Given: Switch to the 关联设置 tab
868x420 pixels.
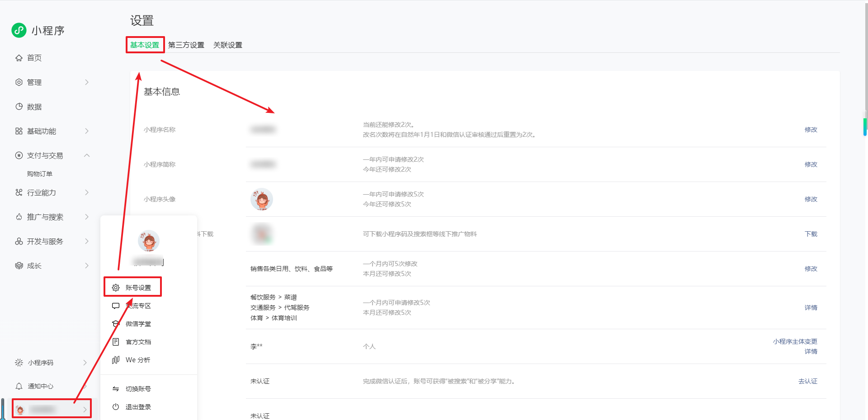Looking at the screenshot, I should coord(227,45).
